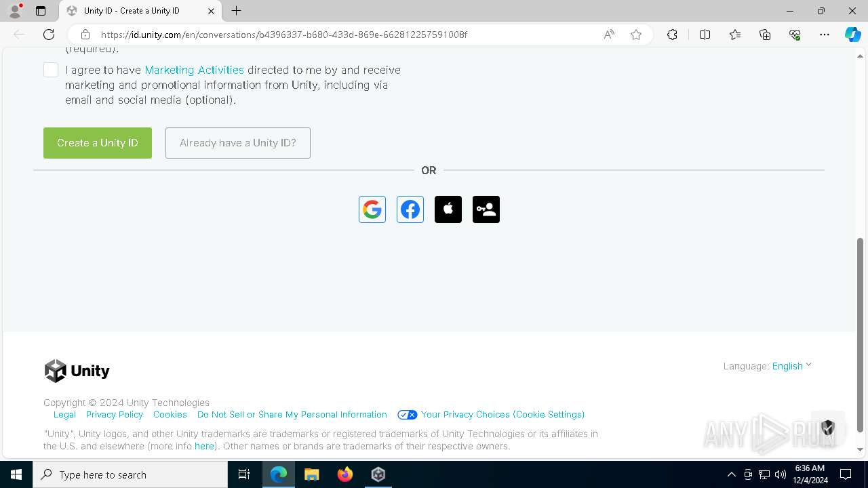The height and width of the screenshot is (488, 868).
Task: Click the Edge taskbar icon
Action: tap(279, 474)
